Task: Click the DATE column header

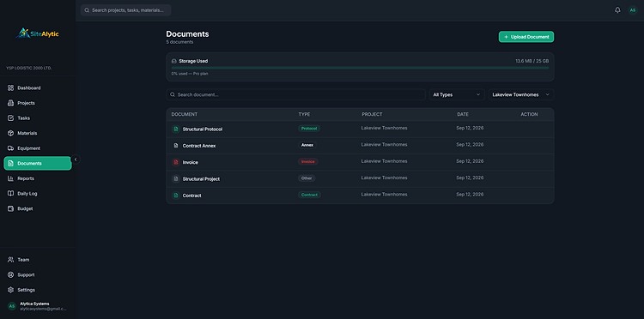Action: coord(463,114)
